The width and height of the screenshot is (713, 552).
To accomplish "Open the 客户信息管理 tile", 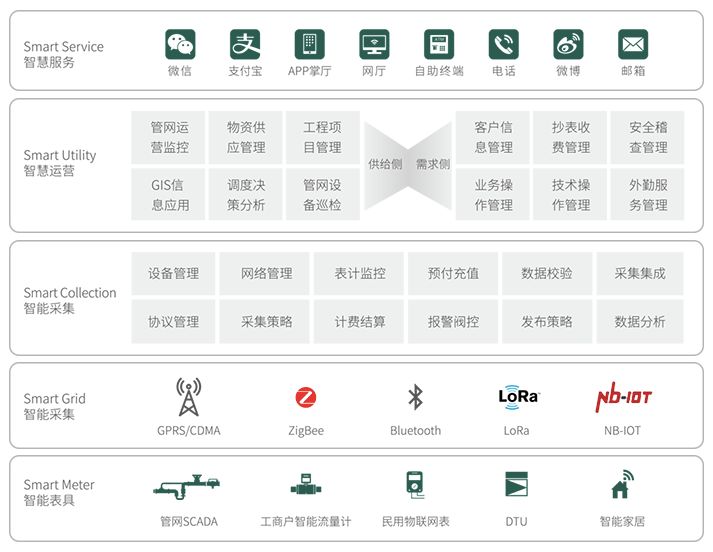I will [493, 137].
